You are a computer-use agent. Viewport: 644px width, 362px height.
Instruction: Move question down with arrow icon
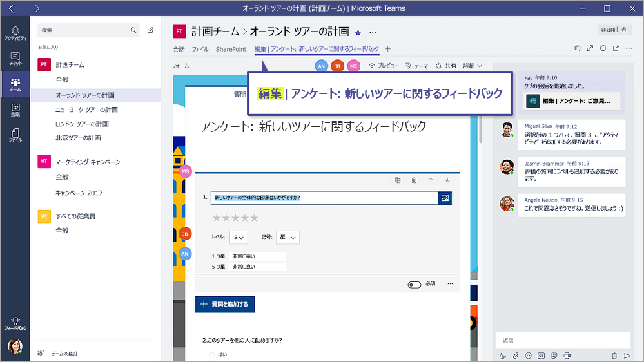447,180
